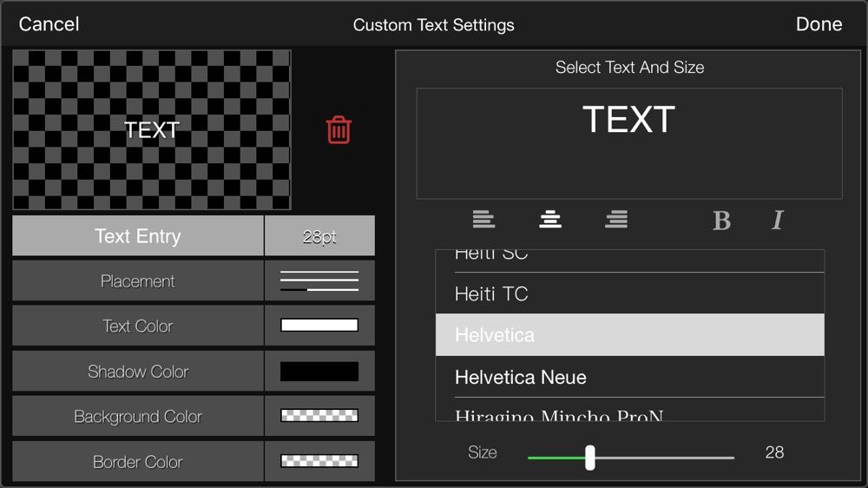Choose Heiti TC font from list
The height and width of the screenshot is (488, 868).
tap(629, 294)
